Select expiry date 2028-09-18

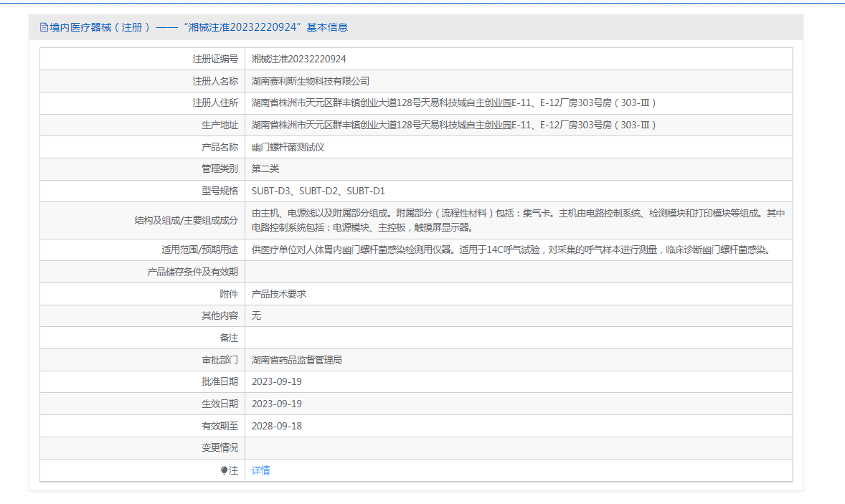tap(276, 426)
